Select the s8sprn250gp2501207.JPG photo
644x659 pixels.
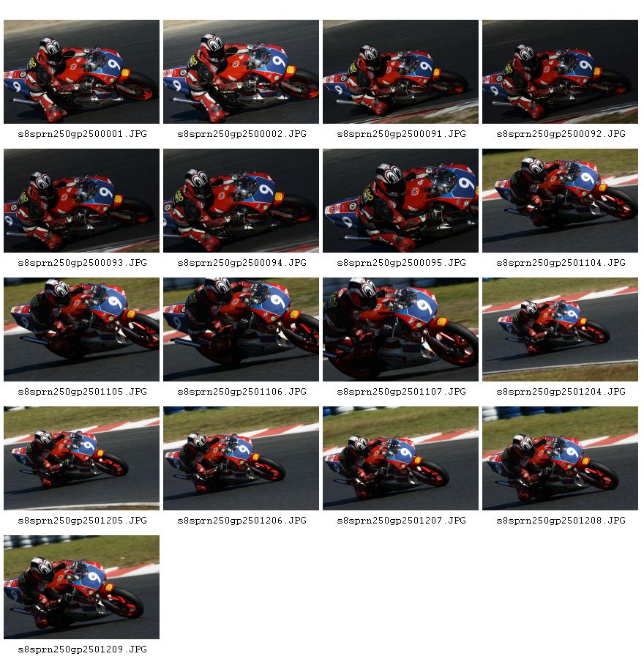pos(401,458)
